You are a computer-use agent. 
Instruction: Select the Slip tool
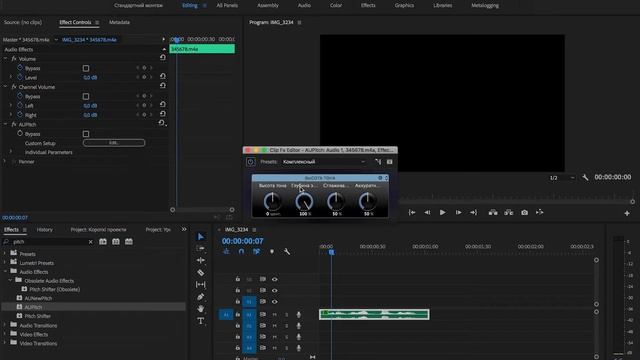coord(200,284)
